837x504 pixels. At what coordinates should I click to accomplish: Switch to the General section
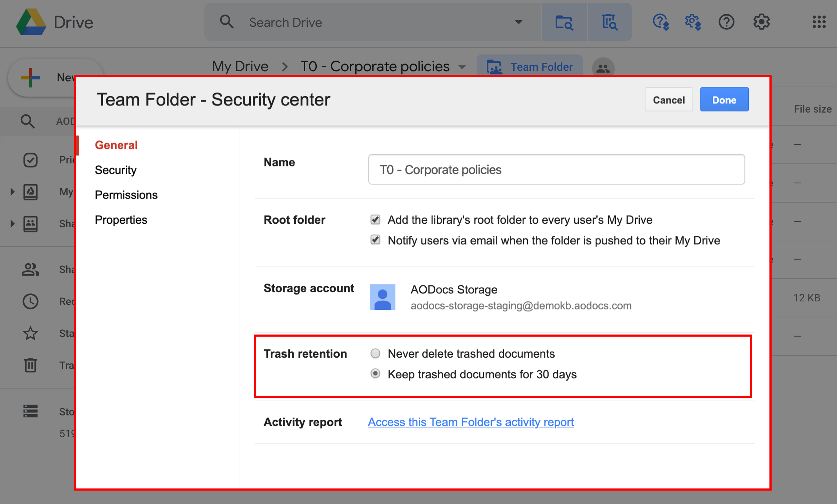point(116,145)
